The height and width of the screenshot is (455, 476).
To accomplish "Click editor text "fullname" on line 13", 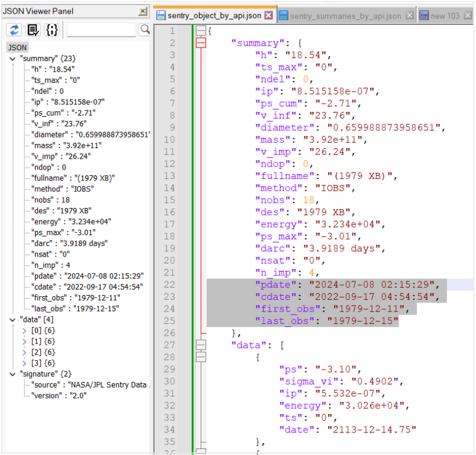I will (x=284, y=176).
